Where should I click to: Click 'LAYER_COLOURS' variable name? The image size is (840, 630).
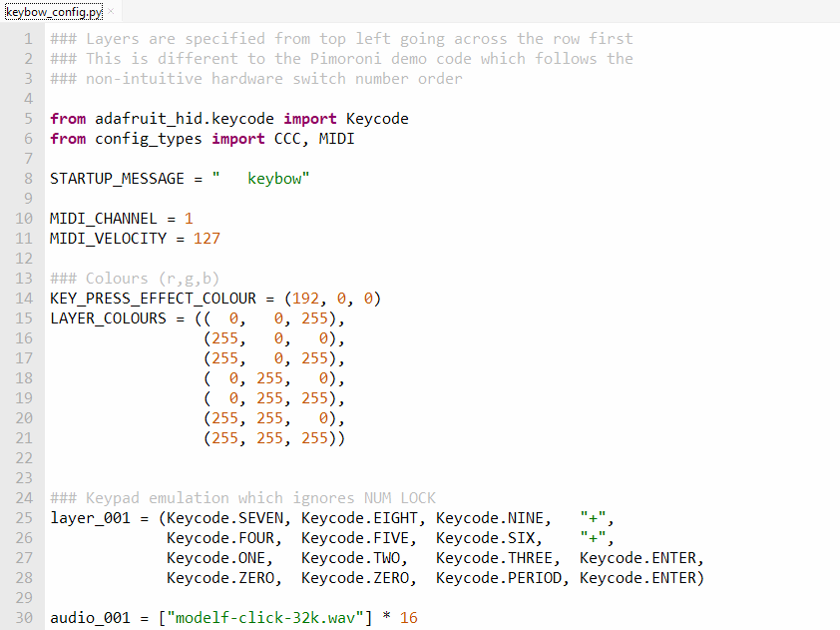click(108, 318)
